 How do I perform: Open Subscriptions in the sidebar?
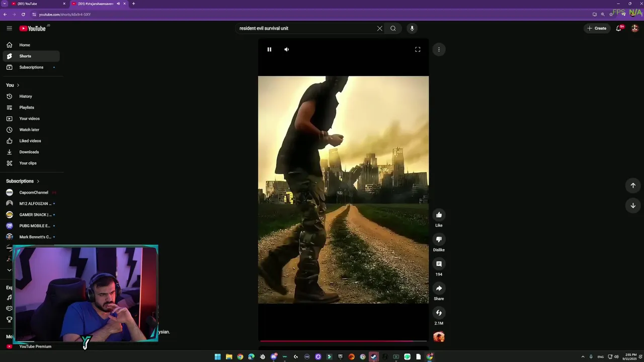coord(31,67)
